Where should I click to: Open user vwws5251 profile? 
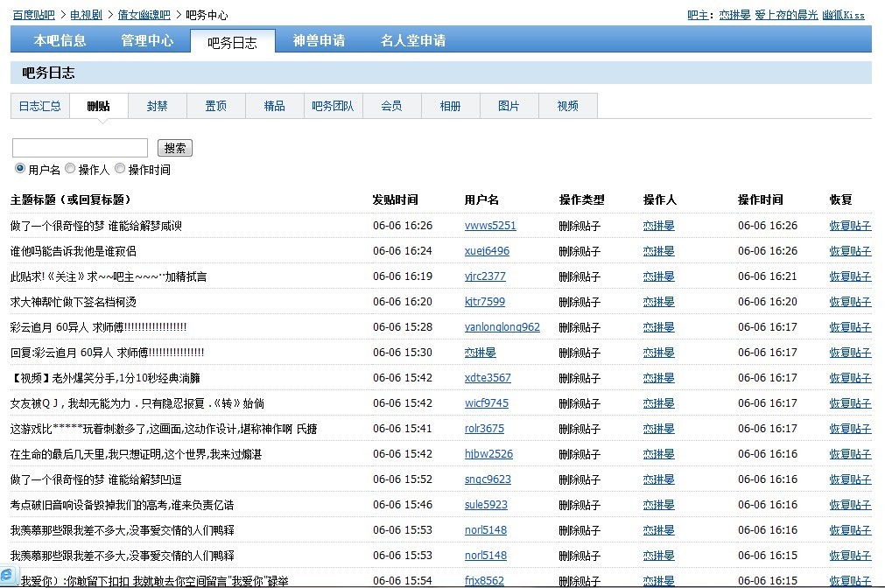(x=490, y=226)
